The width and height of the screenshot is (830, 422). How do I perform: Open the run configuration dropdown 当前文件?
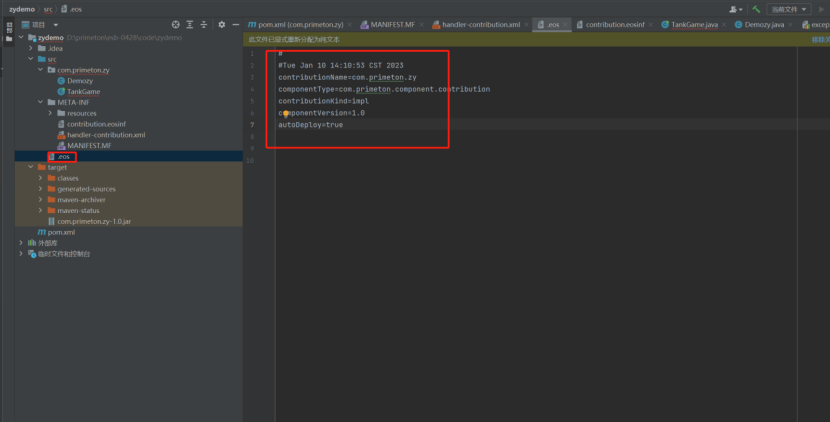pos(788,9)
